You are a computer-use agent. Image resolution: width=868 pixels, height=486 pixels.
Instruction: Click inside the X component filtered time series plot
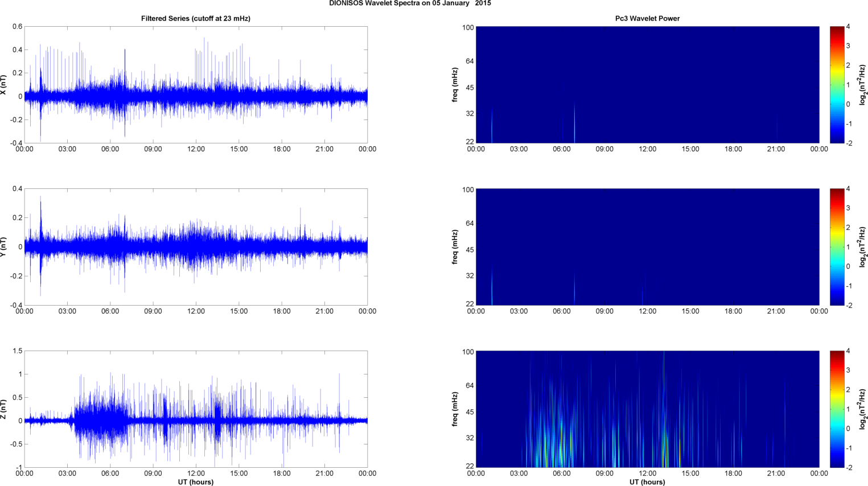[x=196, y=85]
